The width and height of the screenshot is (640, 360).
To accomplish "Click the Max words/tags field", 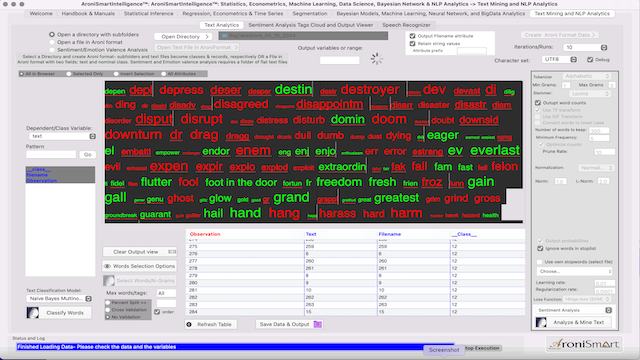I will click(x=166, y=293).
